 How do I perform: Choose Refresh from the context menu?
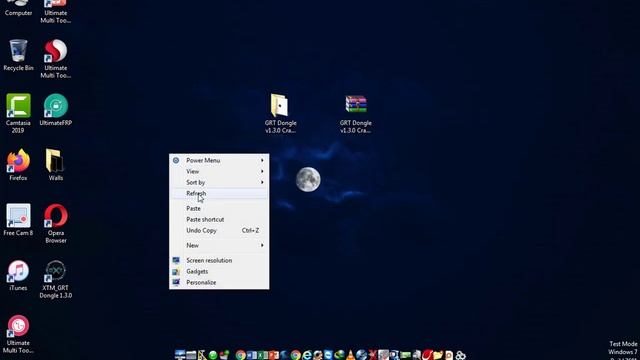219,193
